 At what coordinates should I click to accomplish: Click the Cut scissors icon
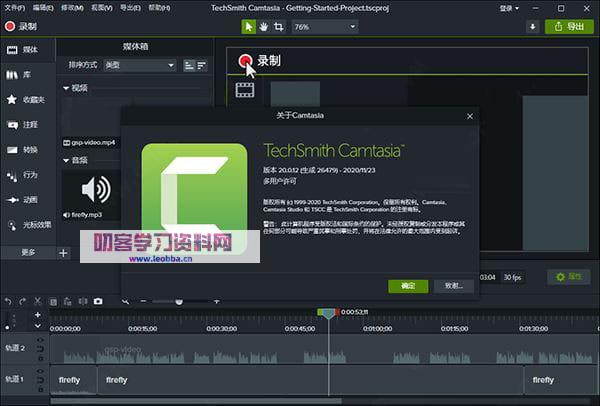point(38,302)
